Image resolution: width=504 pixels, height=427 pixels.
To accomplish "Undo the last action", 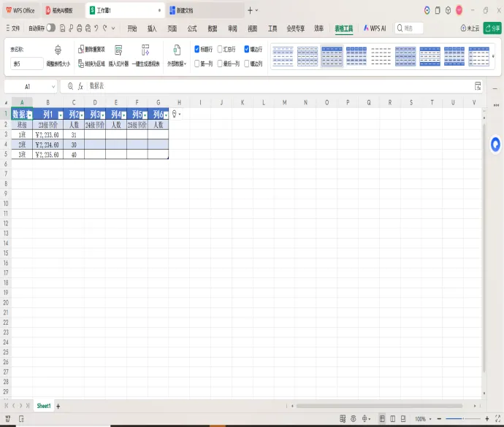I will click(96, 28).
